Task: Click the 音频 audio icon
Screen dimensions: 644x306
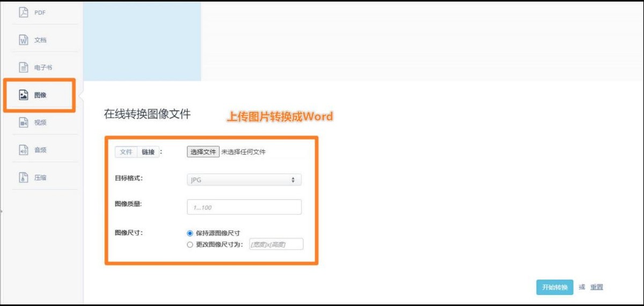Action: [24, 150]
